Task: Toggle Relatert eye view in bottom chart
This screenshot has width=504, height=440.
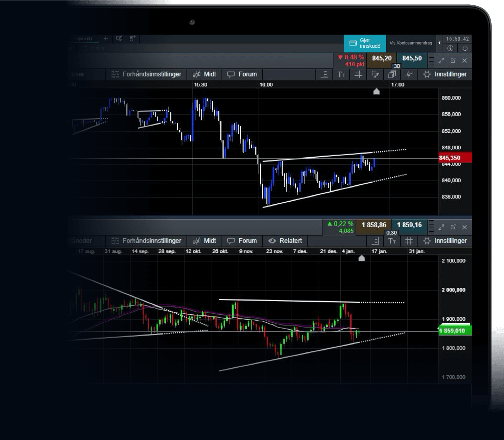Action: pos(285,241)
